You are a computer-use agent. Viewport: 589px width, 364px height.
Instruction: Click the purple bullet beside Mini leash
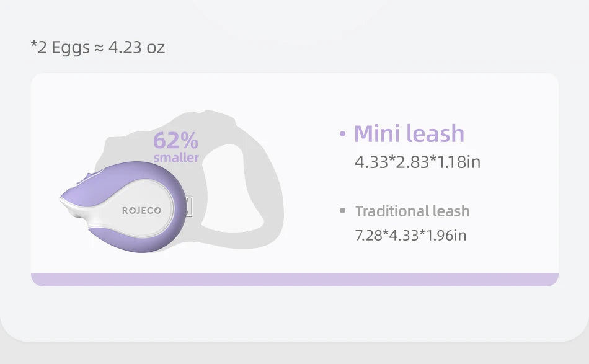point(343,135)
